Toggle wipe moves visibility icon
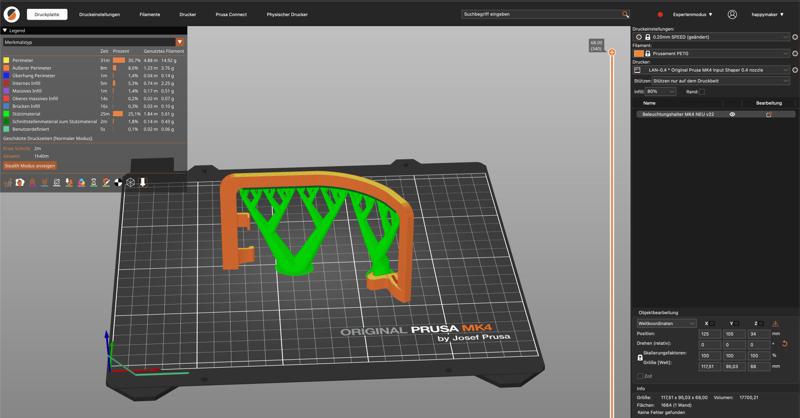 point(20,182)
